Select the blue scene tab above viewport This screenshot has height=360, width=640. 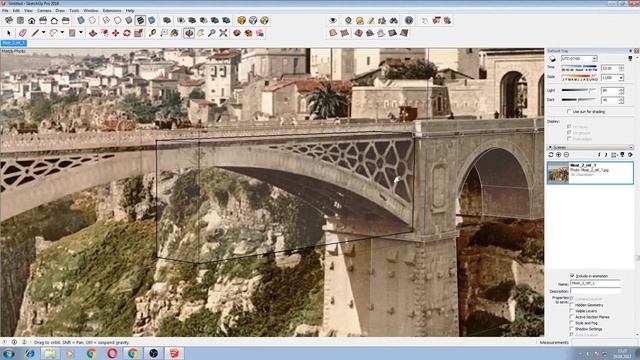(x=14, y=43)
